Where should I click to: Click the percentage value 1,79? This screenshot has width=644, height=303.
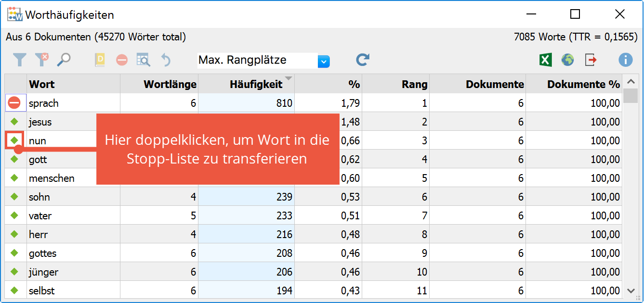point(350,103)
